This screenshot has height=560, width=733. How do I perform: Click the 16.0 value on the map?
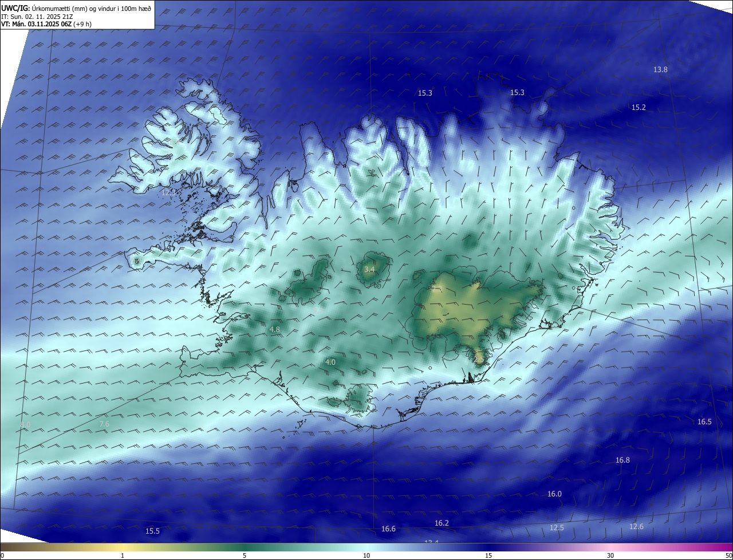(x=554, y=494)
